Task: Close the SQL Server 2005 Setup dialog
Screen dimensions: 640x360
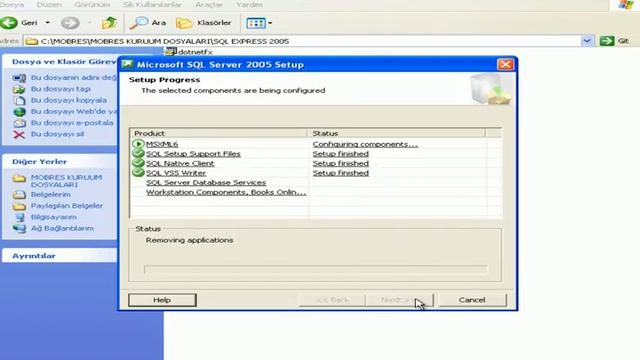Action: pos(505,64)
